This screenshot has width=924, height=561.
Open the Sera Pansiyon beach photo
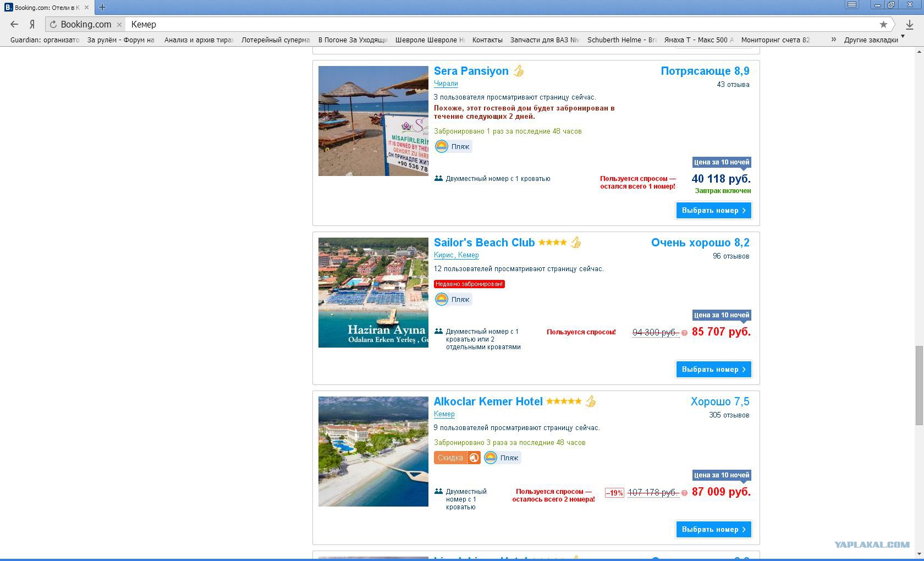coord(373,121)
